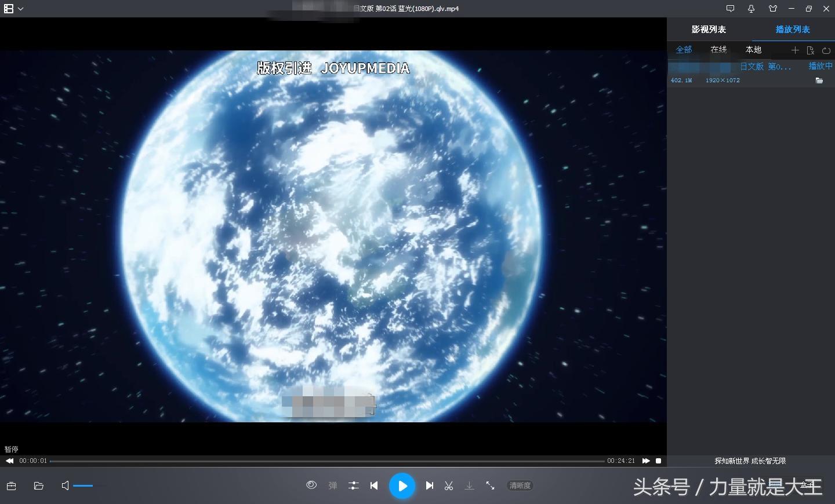Click the 00:00:01 elapsed time label
835x504 pixels.
(33, 461)
